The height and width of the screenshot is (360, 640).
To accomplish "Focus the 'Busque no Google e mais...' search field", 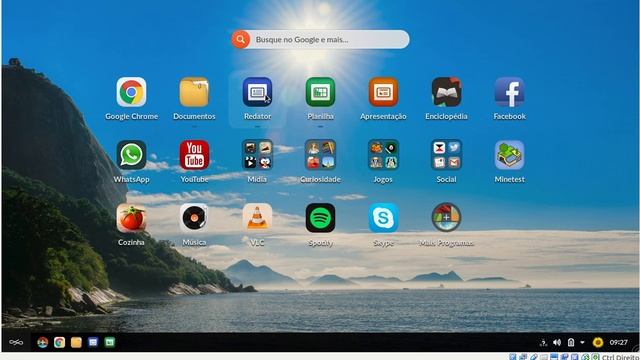I will pos(320,40).
